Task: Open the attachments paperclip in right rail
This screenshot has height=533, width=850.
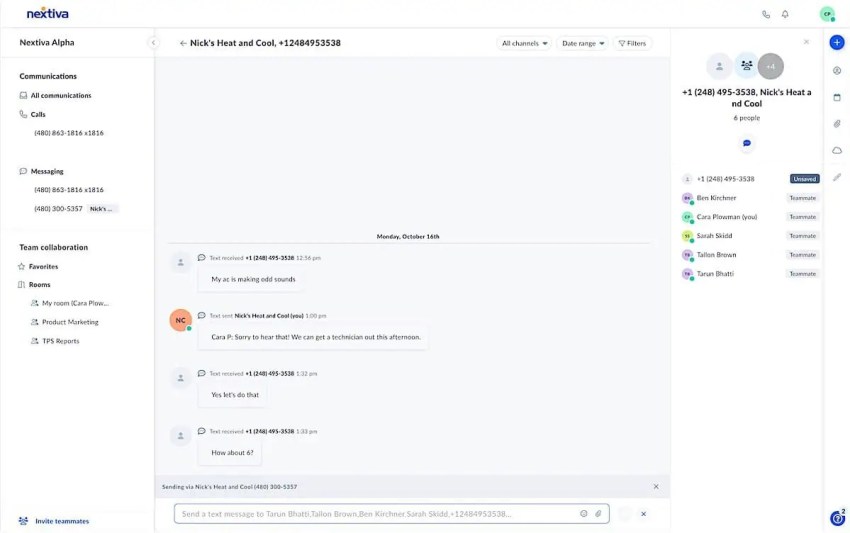Action: pos(837,124)
